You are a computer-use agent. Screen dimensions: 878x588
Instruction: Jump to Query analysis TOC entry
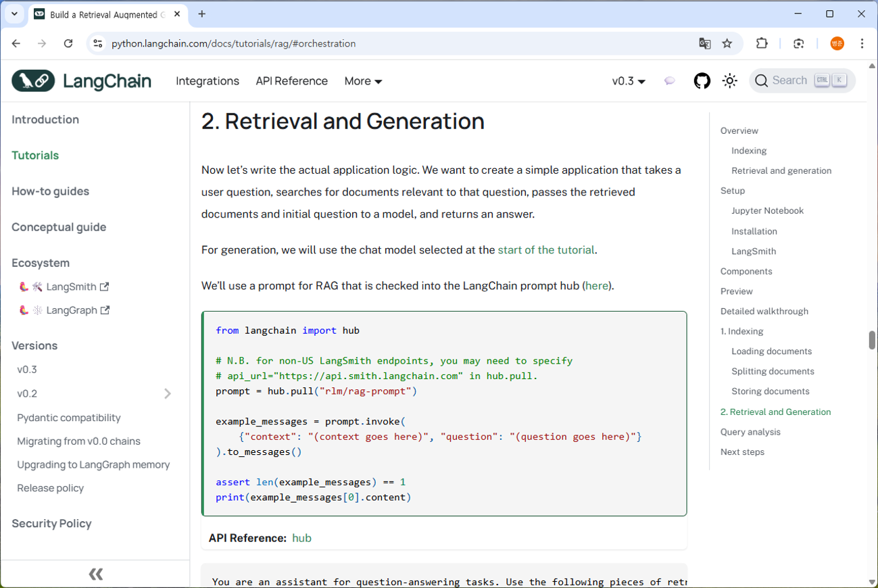(x=750, y=433)
